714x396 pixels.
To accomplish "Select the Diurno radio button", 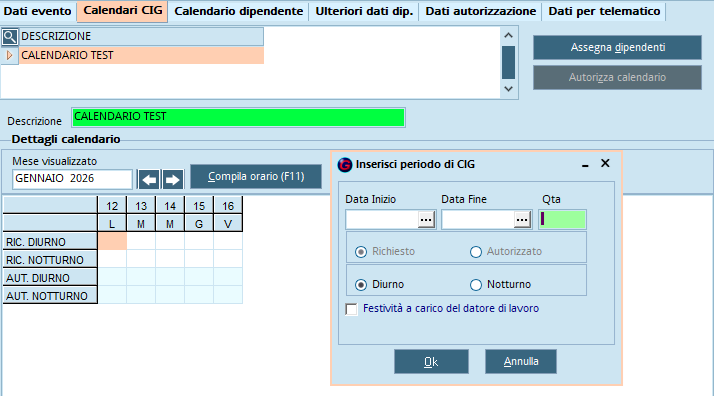I will coord(361,285).
